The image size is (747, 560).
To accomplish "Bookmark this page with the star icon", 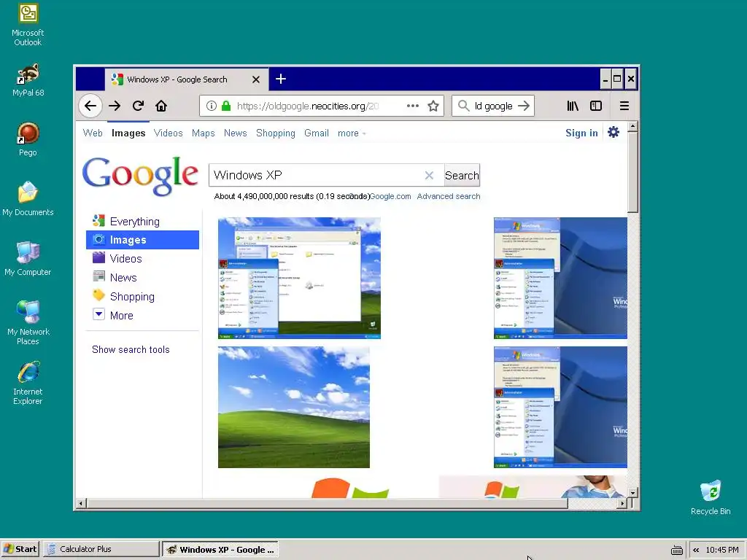I will (x=433, y=106).
